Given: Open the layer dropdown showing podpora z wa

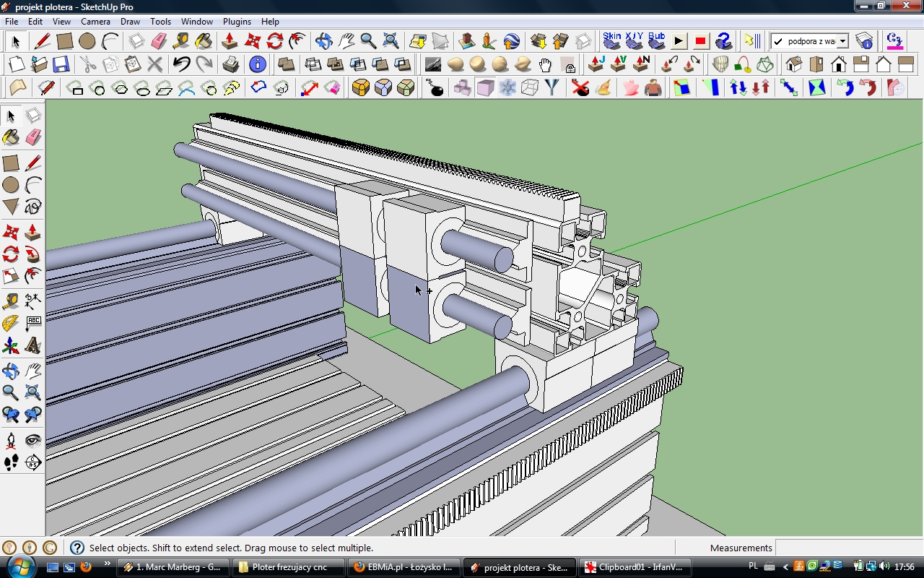Looking at the screenshot, I should tap(842, 42).
